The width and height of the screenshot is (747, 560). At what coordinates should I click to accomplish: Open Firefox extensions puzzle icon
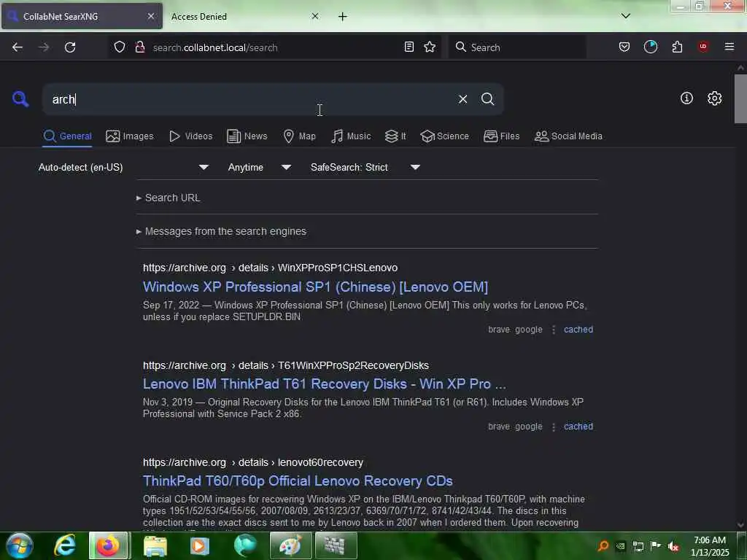coord(677,47)
